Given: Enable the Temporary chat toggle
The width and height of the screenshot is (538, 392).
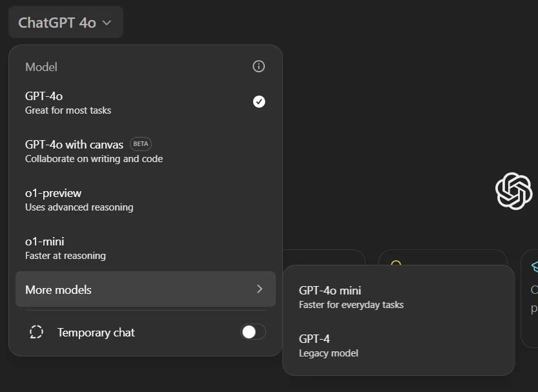Looking at the screenshot, I should point(253,332).
